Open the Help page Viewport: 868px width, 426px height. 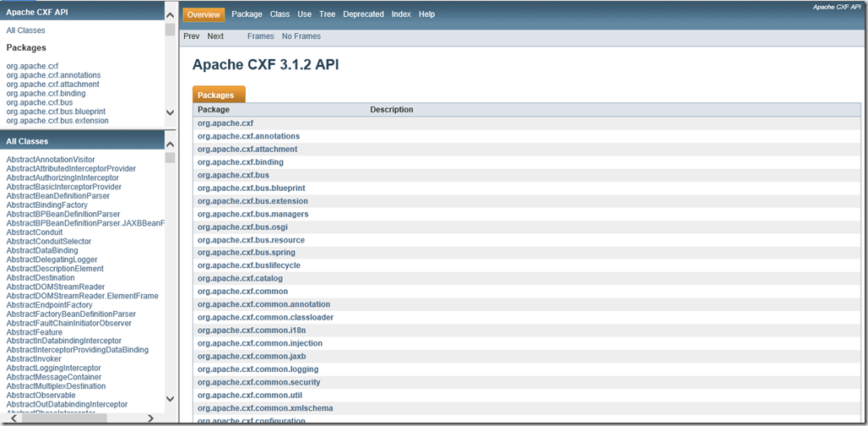pyautogui.click(x=426, y=14)
